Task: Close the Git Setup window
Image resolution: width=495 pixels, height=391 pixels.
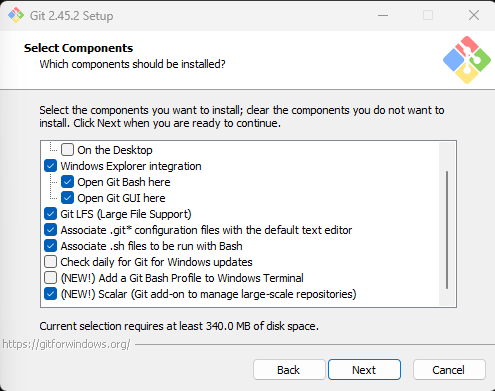Action: coord(474,15)
